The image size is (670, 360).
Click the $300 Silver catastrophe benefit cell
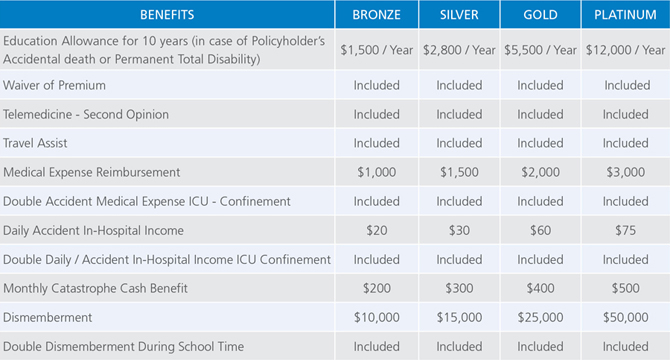(x=459, y=288)
